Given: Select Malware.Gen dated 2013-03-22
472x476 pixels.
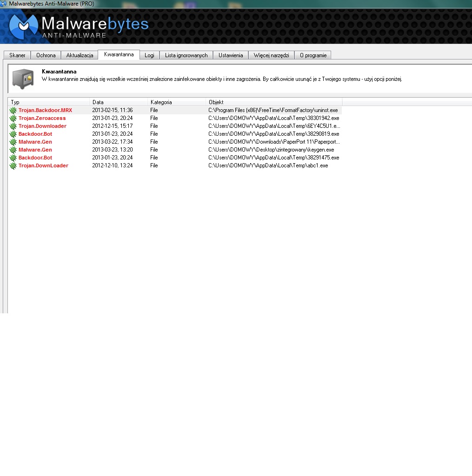Looking at the screenshot, I should (x=35, y=142).
